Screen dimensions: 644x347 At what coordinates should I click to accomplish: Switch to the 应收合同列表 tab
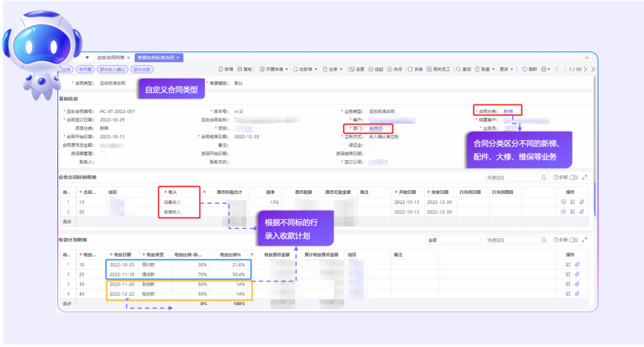coord(111,57)
